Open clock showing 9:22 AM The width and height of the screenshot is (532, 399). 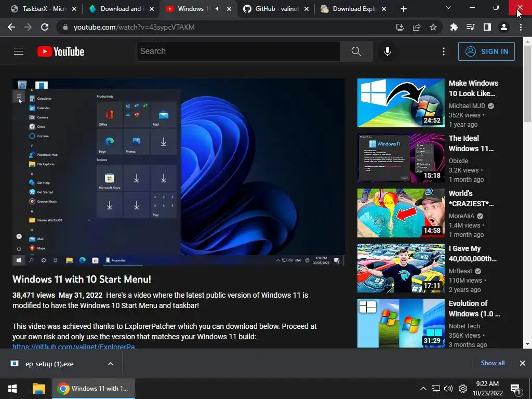pos(487,389)
